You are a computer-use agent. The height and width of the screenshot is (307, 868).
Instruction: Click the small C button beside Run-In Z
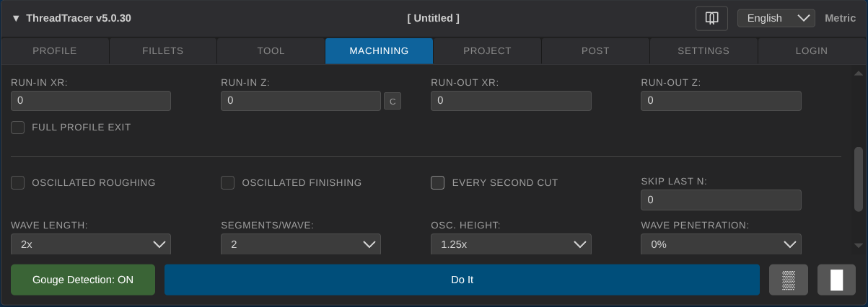tap(392, 102)
